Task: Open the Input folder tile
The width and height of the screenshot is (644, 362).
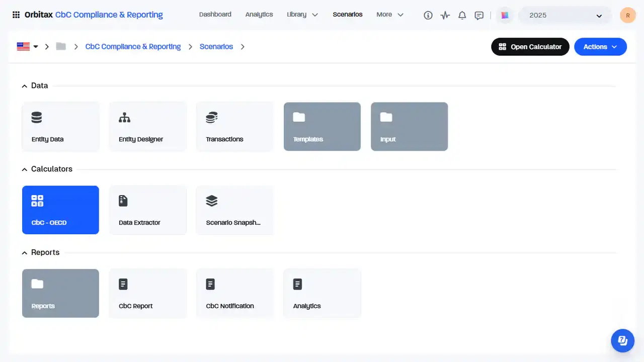Action: point(410,127)
